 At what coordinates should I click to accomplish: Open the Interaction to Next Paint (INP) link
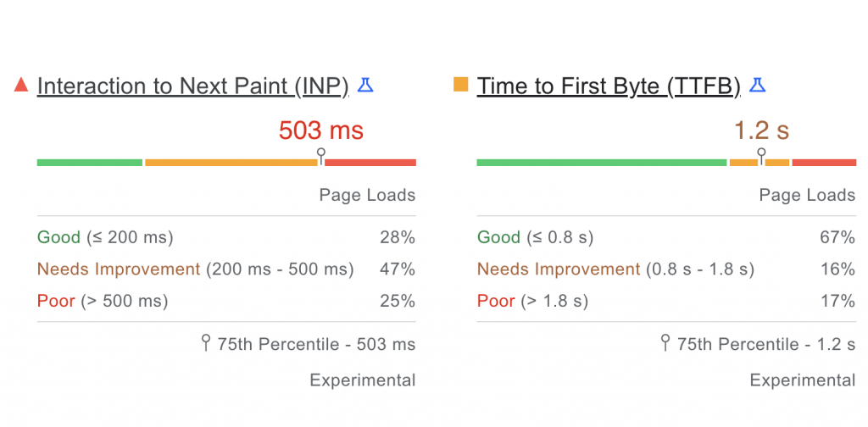point(193,86)
